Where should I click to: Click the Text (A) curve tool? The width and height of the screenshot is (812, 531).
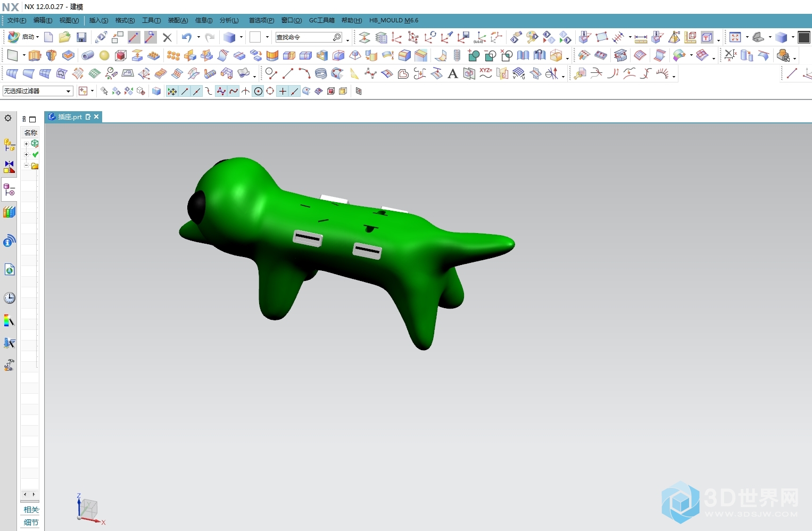[x=453, y=73]
